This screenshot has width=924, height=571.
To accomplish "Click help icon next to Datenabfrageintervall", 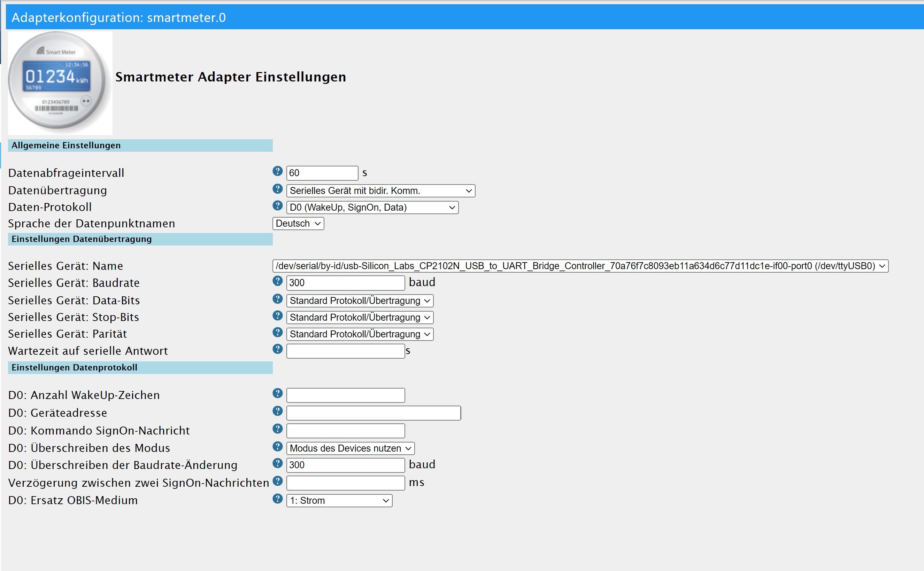I will pos(277,171).
